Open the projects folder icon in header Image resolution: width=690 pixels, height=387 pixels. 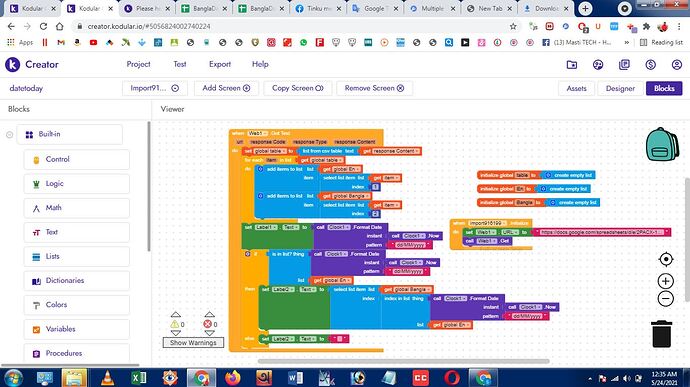[572, 65]
